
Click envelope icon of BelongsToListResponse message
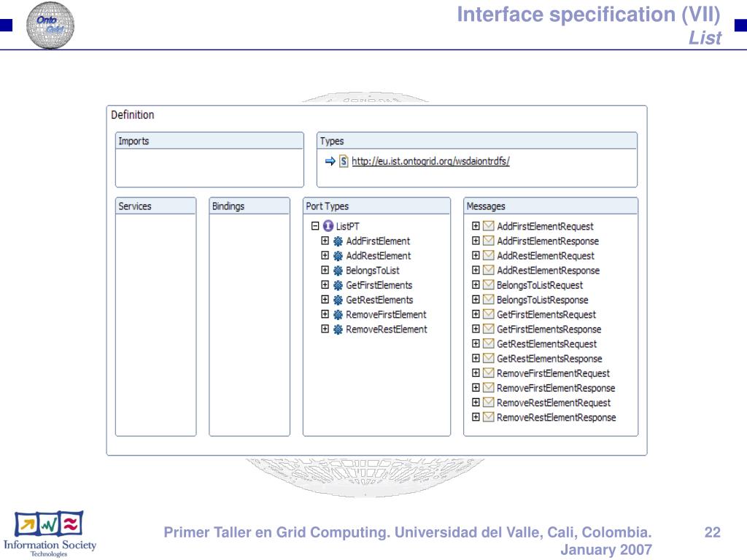pyautogui.click(x=488, y=300)
